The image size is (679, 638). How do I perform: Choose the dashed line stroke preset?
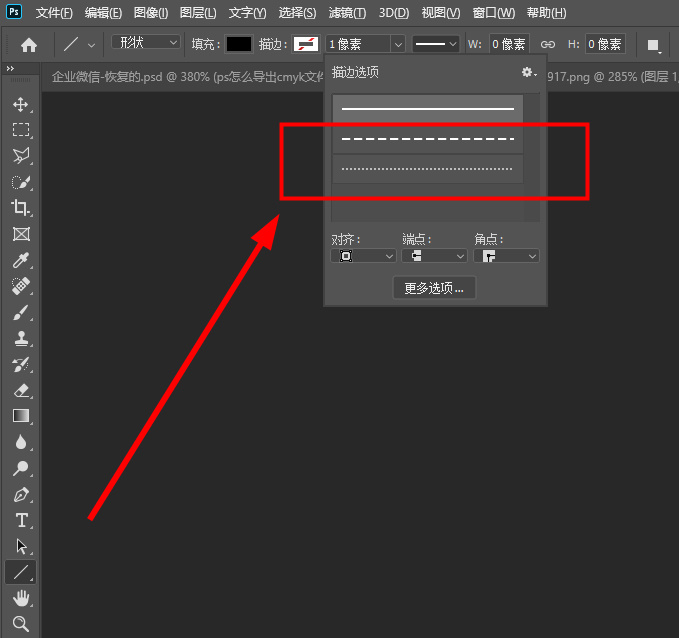[x=428, y=139]
